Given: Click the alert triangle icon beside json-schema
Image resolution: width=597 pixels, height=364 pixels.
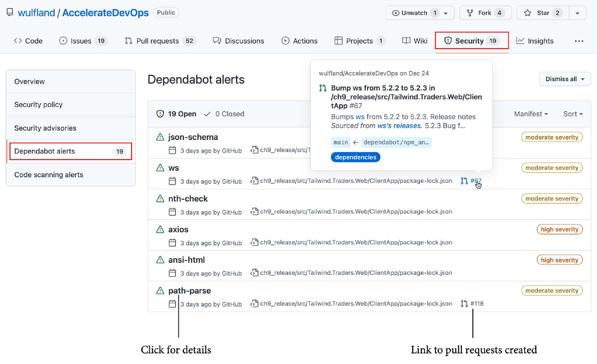Looking at the screenshot, I should [x=160, y=137].
